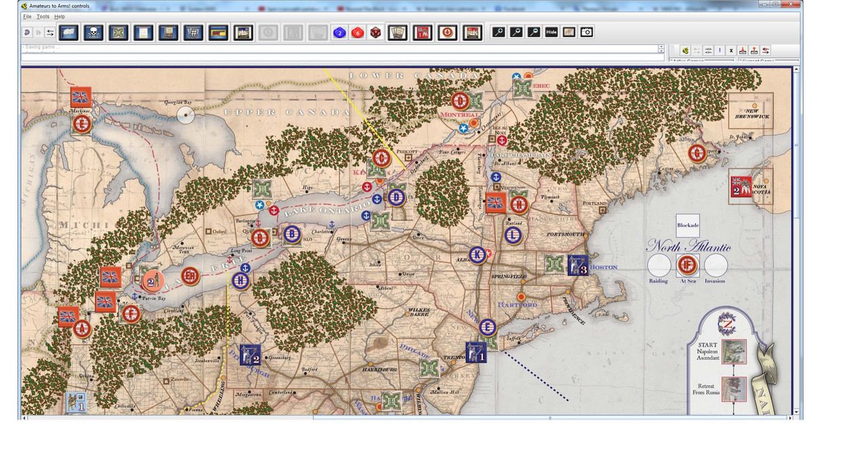Open the hash grid toolbar button
The height and width of the screenshot is (470, 868).
[193, 32]
